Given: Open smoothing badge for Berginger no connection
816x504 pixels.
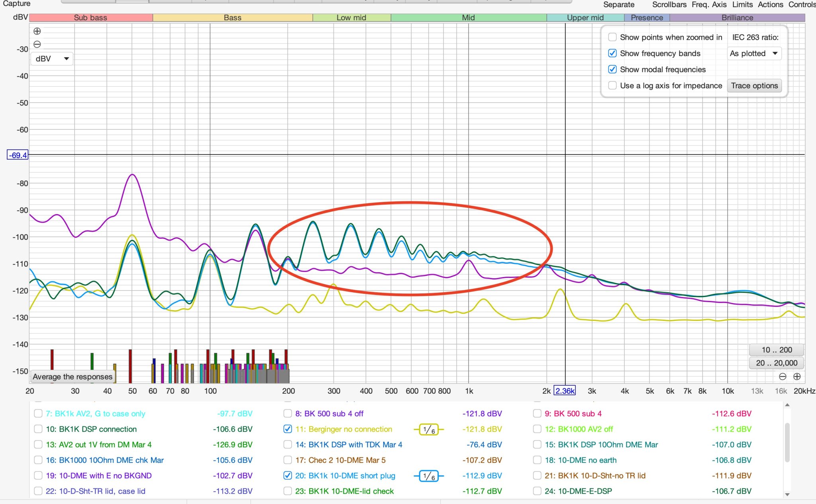Looking at the screenshot, I should coord(429,430).
